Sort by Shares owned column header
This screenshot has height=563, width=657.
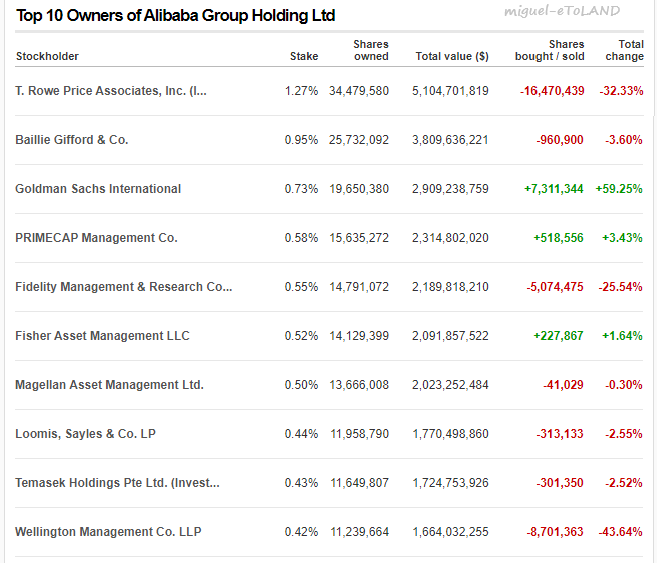point(371,50)
